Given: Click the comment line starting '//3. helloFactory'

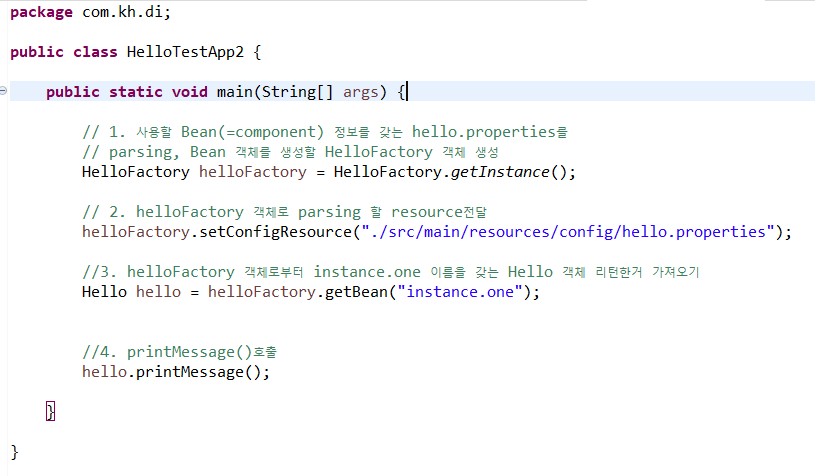Looking at the screenshot, I should pos(391,272).
